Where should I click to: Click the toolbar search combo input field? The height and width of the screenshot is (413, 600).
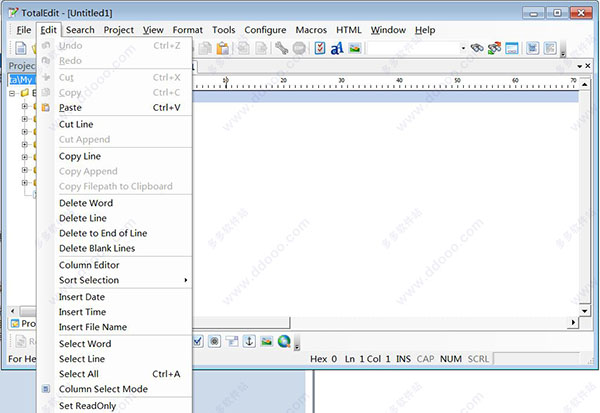[413, 48]
